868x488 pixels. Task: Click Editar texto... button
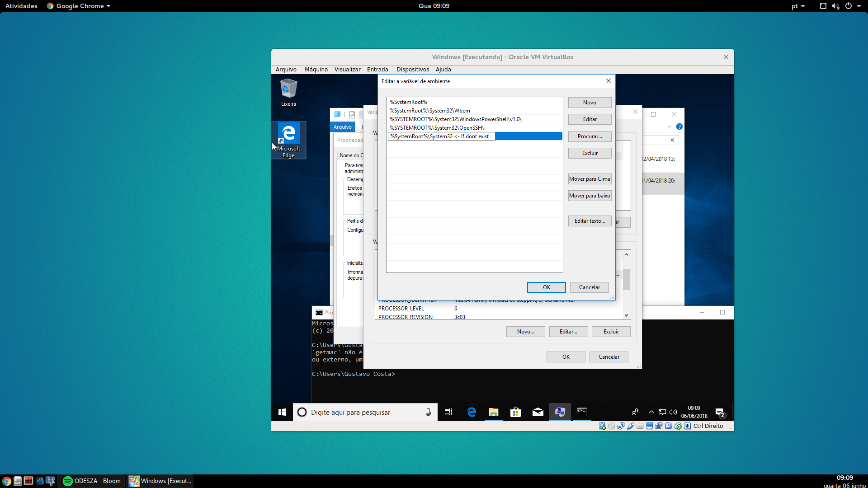590,221
